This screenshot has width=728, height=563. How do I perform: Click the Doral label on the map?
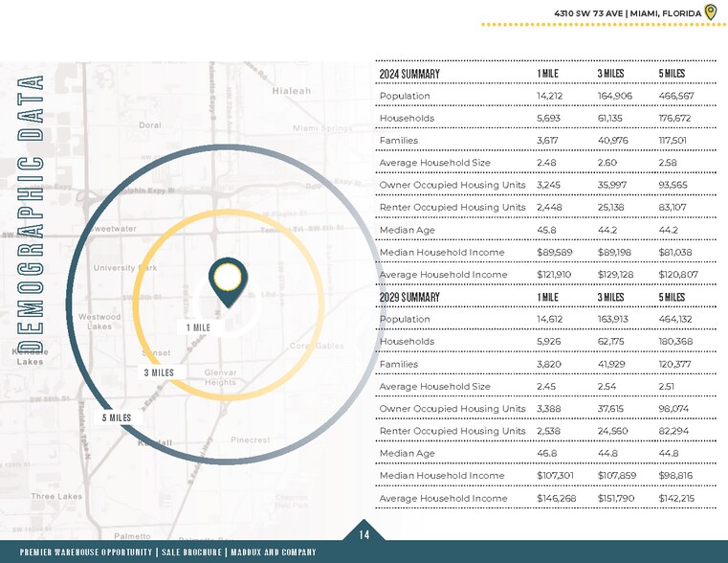[149, 124]
